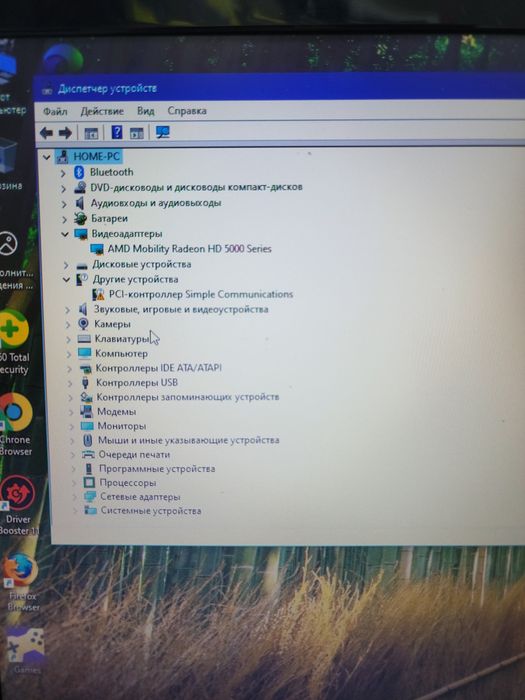Click the Мыши mouse device icon
525x700 pixels.
point(88,440)
